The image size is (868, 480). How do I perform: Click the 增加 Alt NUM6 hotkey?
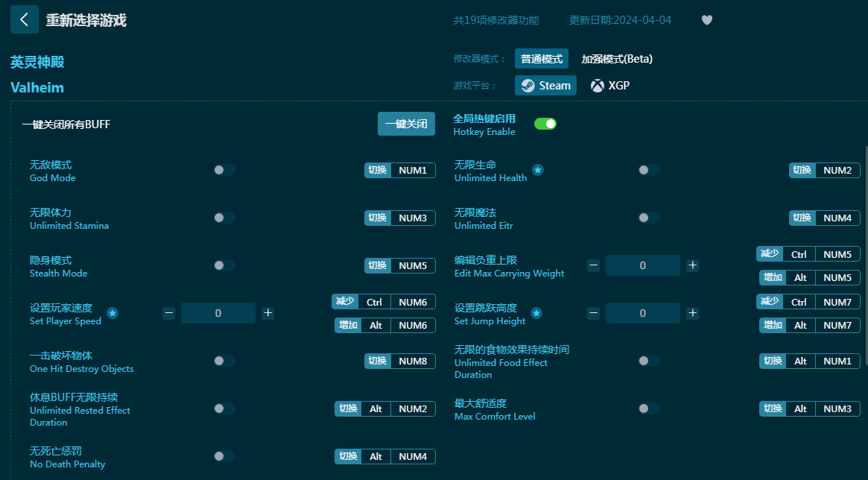384,325
